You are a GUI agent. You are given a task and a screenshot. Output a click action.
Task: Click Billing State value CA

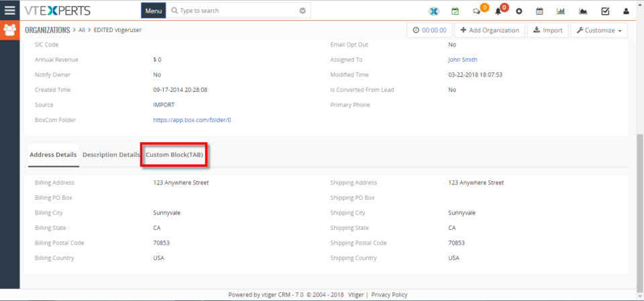(157, 228)
